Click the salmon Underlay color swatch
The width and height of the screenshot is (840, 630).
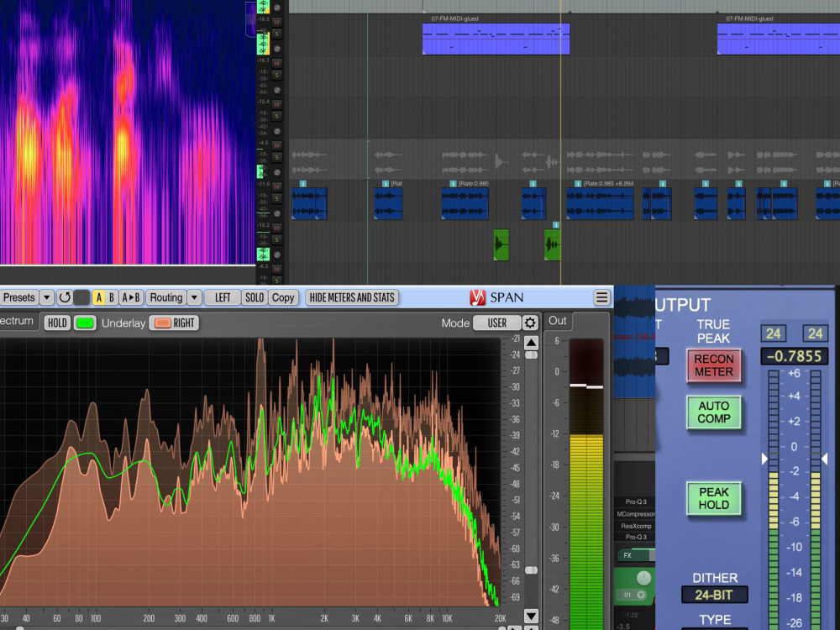162,323
